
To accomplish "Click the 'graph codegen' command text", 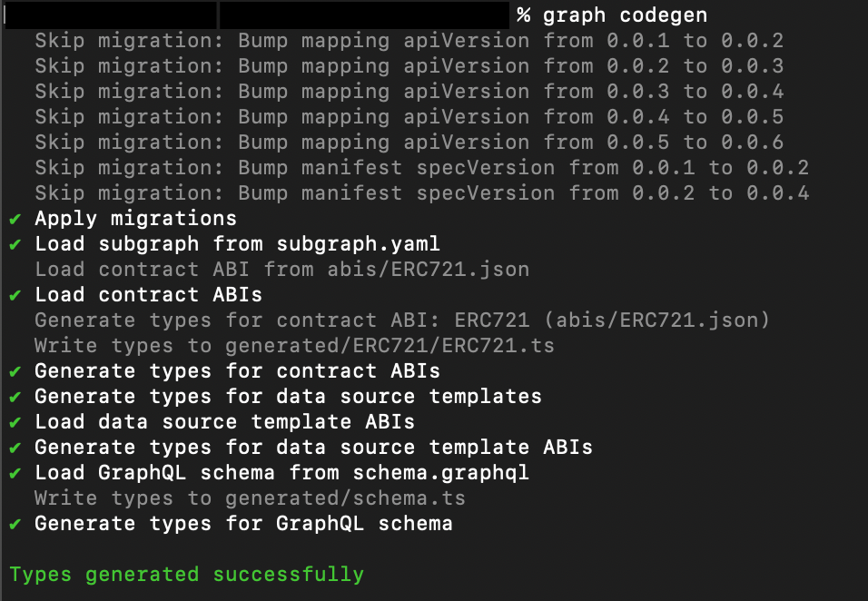I will point(625,15).
